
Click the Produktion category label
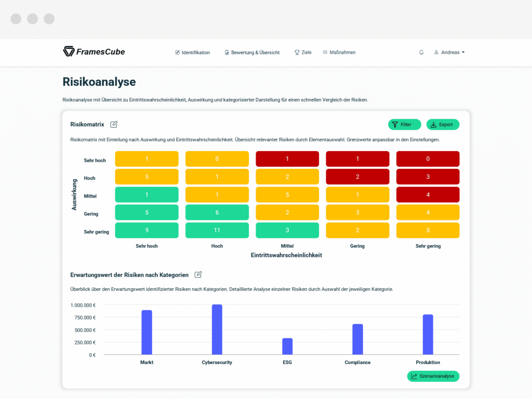coord(428,362)
